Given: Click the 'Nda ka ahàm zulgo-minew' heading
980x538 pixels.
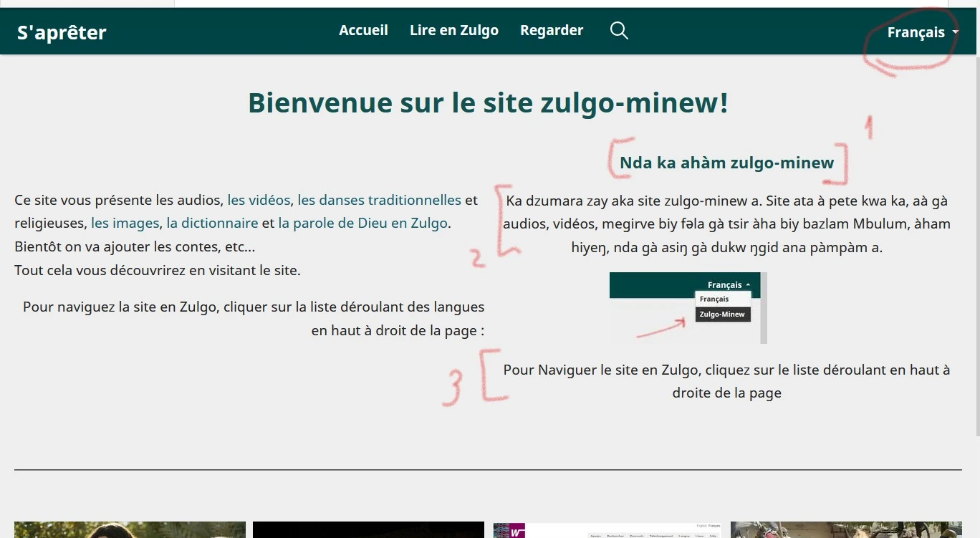Looking at the screenshot, I should [726, 163].
